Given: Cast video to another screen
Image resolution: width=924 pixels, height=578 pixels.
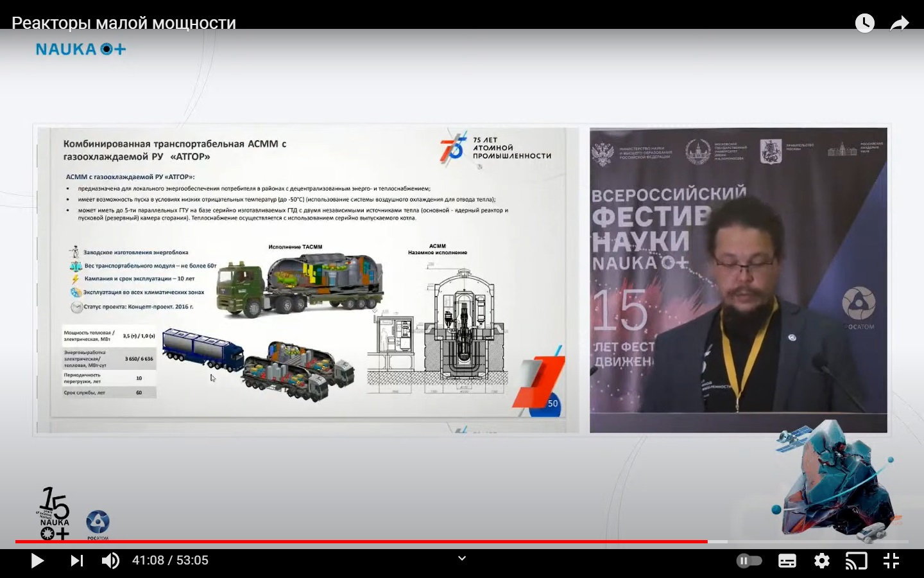Looking at the screenshot, I should (856, 561).
